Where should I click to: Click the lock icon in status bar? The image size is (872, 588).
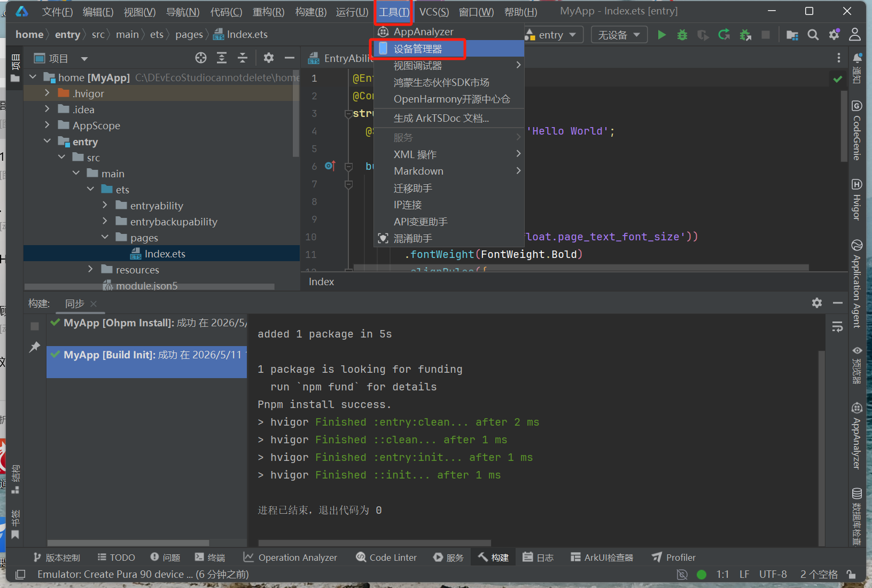[x=851, y=575]
